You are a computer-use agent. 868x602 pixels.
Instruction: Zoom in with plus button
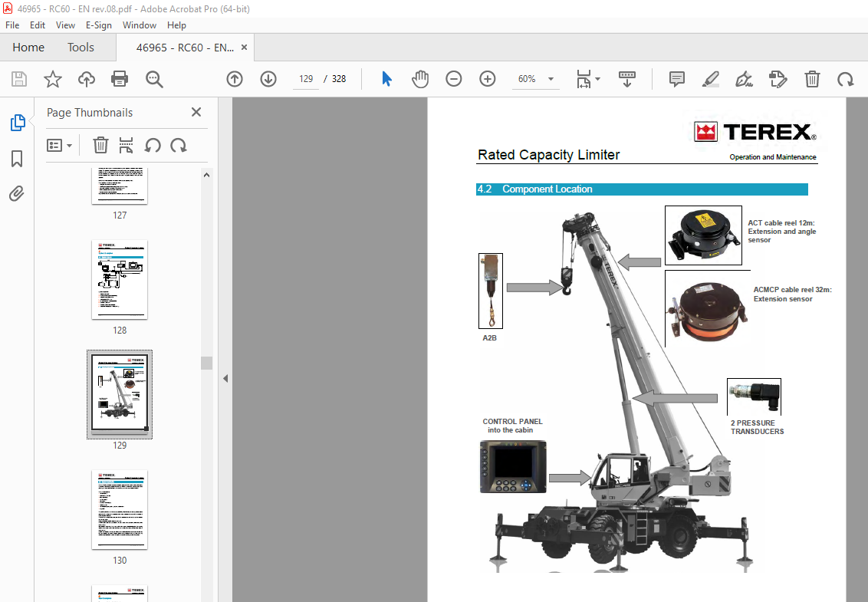coord(487,79)
